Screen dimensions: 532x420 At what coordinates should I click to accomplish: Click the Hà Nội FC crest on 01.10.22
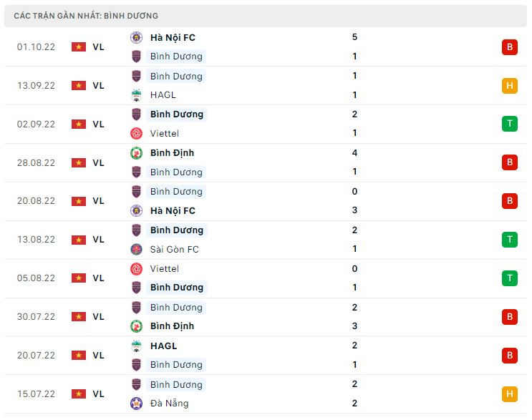pyautogui.click(x=136, y=37)
